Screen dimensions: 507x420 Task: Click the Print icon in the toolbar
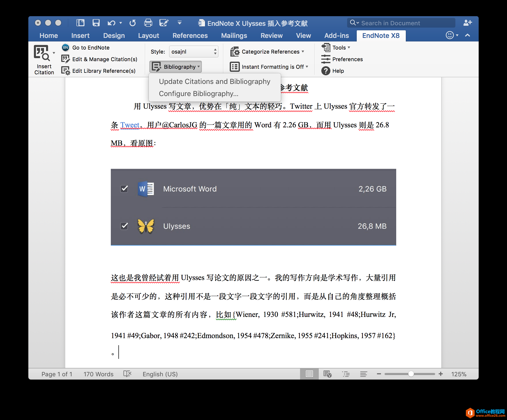click(x=148, y=23)
